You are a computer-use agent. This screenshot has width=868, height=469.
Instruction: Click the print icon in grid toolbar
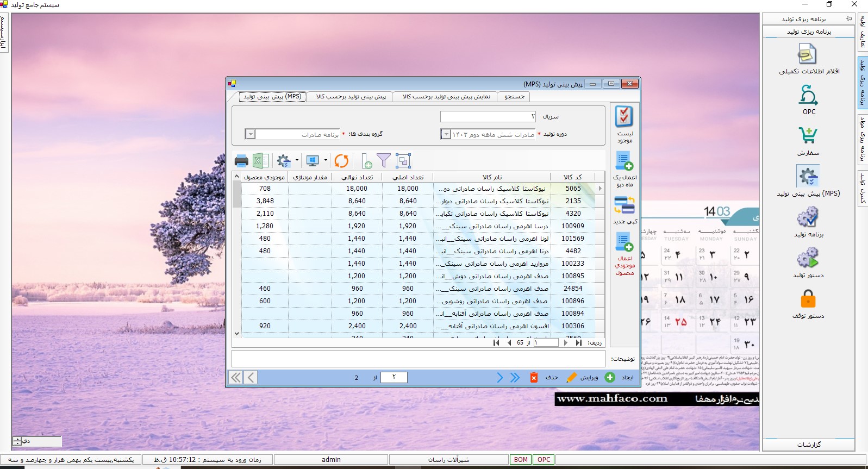pyautogui.click(x=241, y=161)
